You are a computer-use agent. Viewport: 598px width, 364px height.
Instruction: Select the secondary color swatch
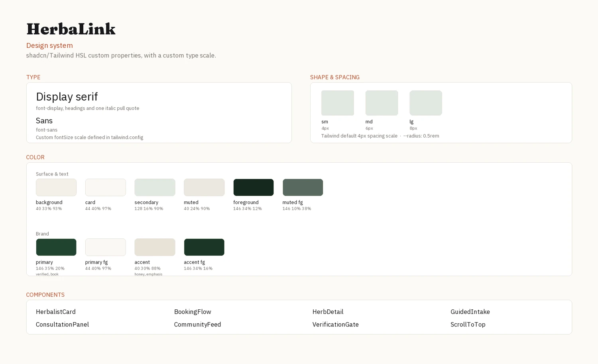pos(155,187)
